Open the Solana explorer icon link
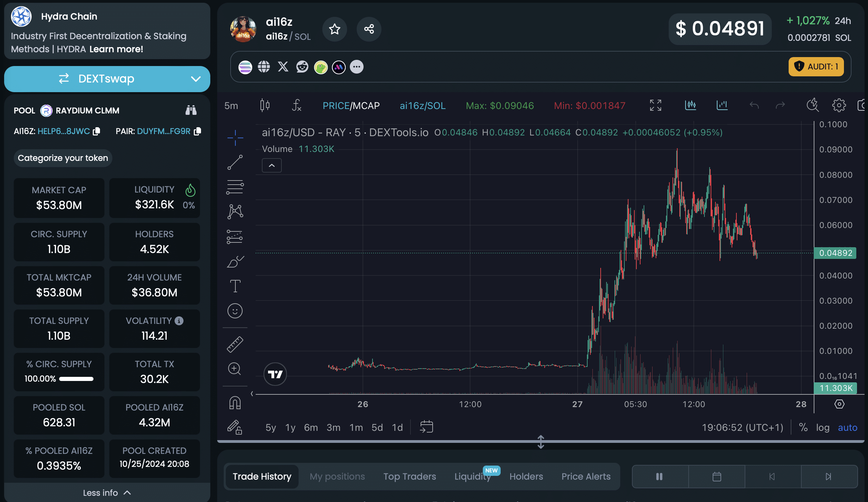The height and width of the screenshot is (502, 868). pyautogui.click(x=245, y=67)
